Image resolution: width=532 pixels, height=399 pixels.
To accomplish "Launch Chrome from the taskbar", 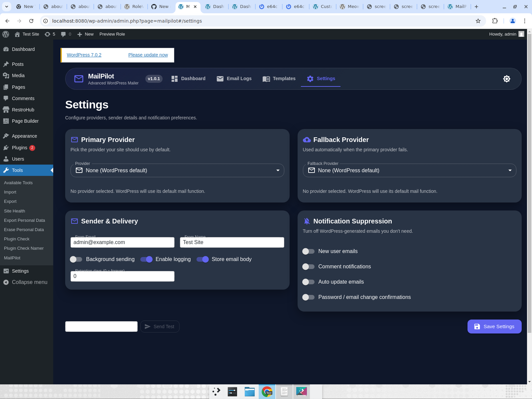I will [x=267, y=392].
